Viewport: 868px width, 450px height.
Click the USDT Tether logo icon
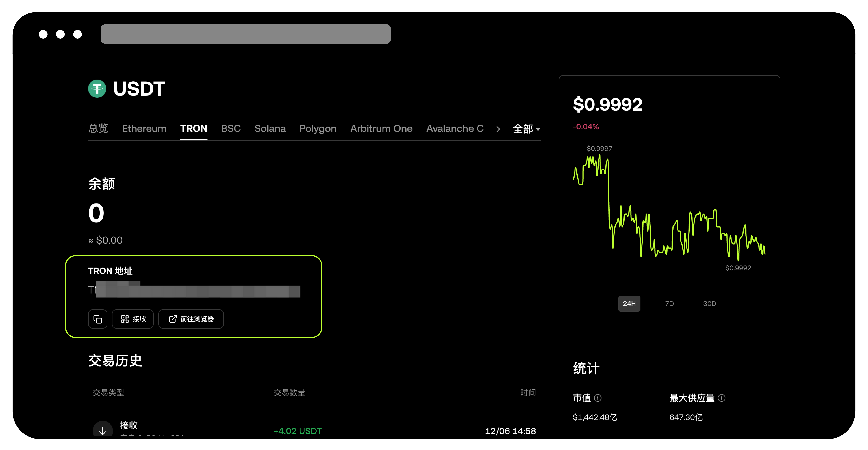pos(97,89)
